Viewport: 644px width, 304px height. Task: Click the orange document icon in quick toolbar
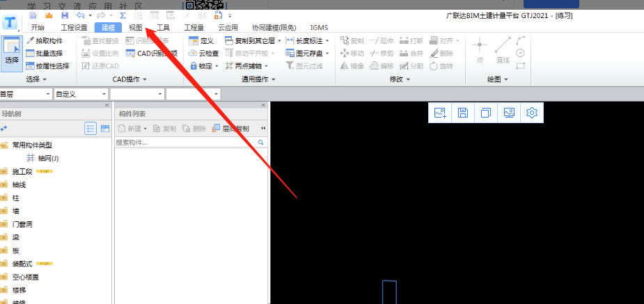(218, 15)
